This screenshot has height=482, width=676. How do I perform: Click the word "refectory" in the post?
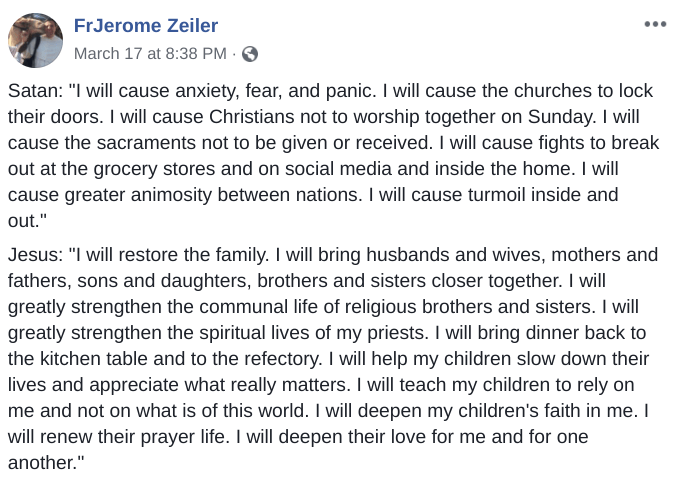pyautogui.click(x=282, y=359)
